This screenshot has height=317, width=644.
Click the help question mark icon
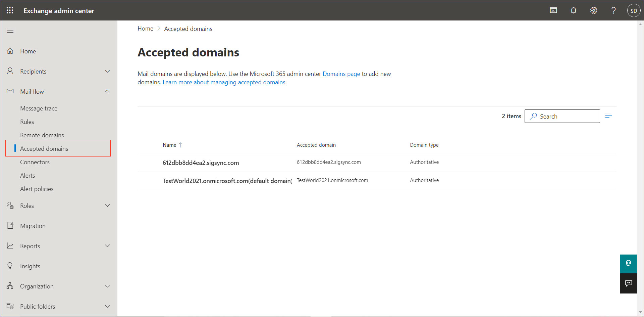pyautogui.click(x=613, y=10)
